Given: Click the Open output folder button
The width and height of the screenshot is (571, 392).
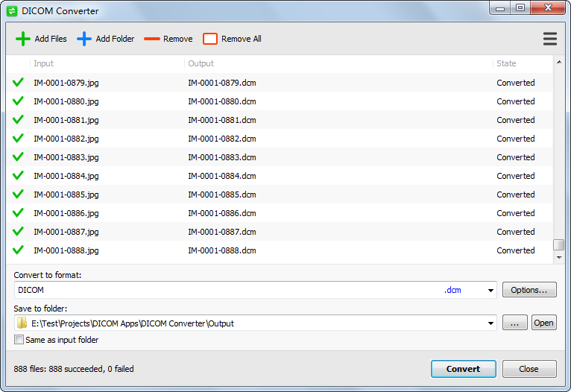Looking at the screenshot, I should point(543,323).
